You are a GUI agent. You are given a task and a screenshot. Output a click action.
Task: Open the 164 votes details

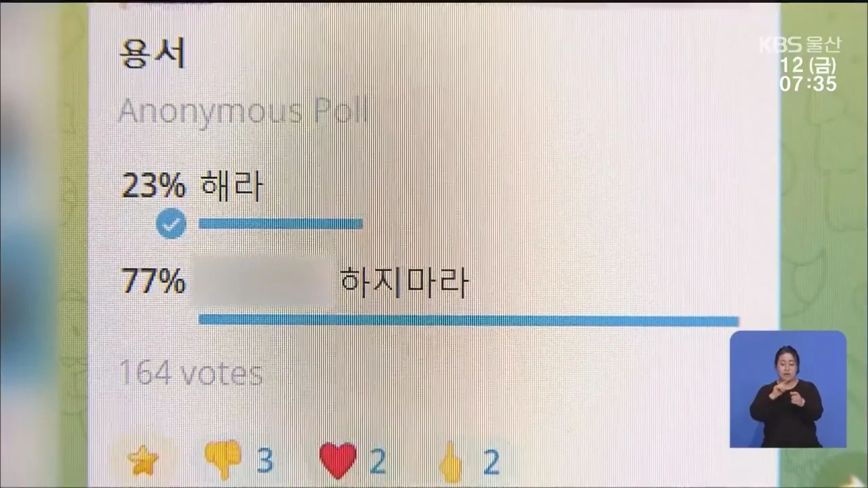click(191, 373)
